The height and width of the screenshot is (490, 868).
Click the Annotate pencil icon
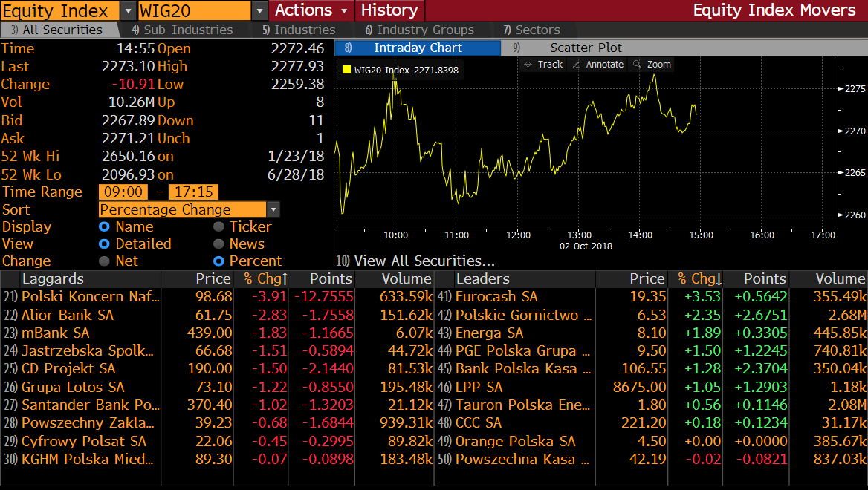577,65
